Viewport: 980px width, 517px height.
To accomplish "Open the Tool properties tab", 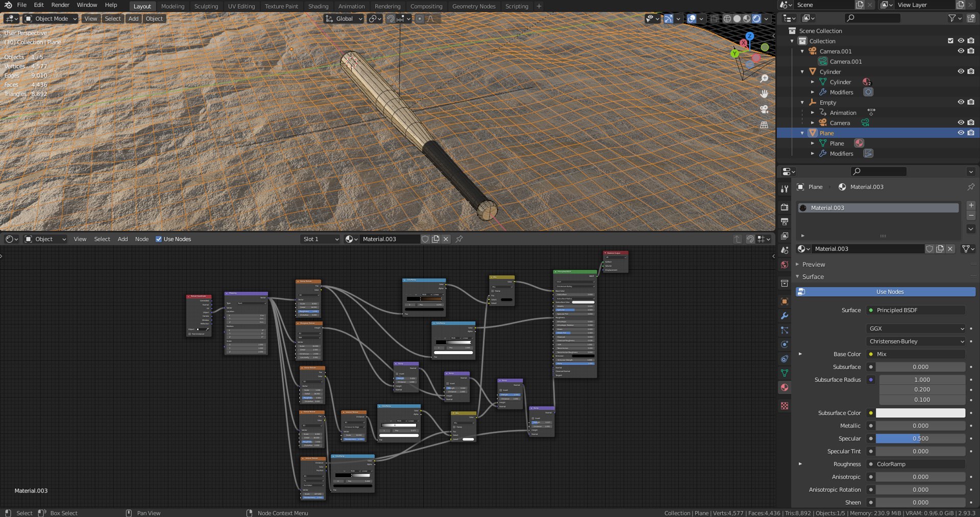I will coord(785,189).
